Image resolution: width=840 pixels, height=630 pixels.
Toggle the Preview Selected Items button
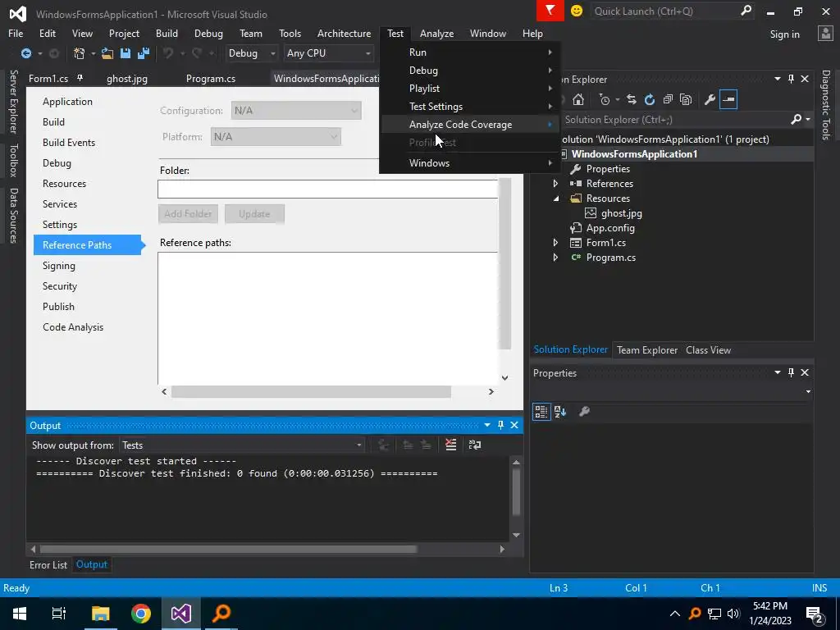728,99
